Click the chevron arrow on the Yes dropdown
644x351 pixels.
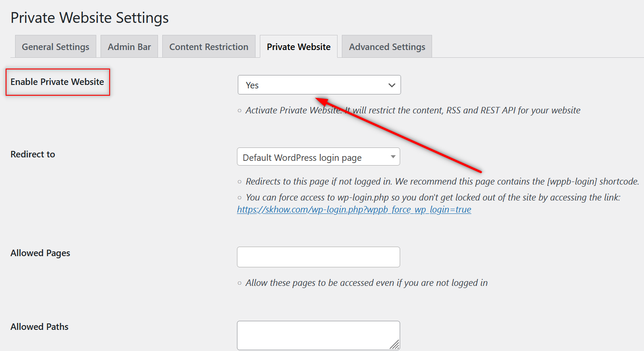(x=391, y=85)
